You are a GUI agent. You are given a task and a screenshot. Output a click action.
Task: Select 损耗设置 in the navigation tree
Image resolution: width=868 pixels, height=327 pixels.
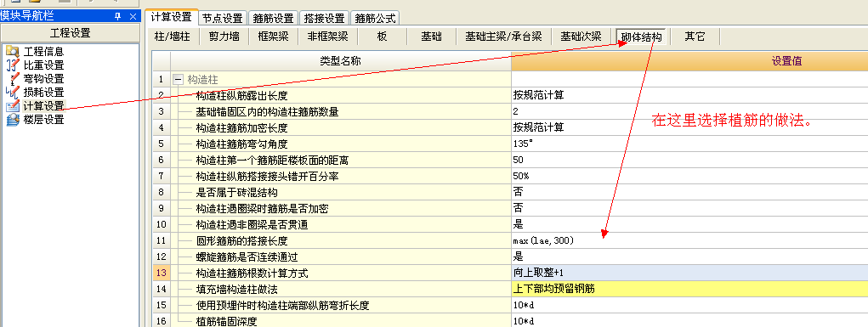click(43, 93)
